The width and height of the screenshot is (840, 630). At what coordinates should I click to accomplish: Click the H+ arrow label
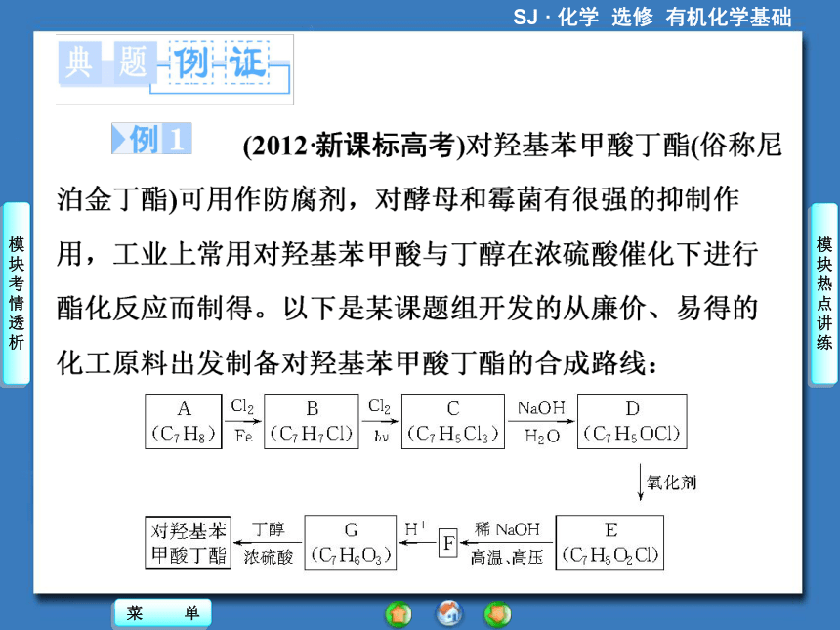416,528
